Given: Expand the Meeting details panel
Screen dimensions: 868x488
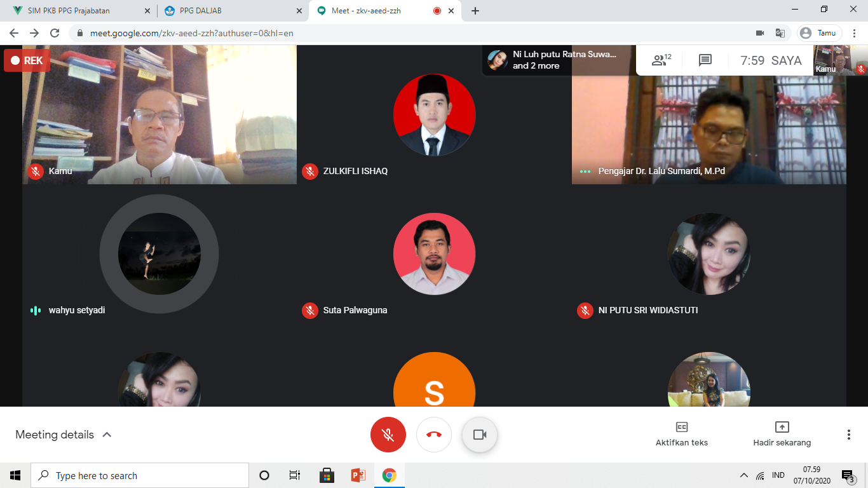Looking at the screenshot, I should (x=64, y=435).
